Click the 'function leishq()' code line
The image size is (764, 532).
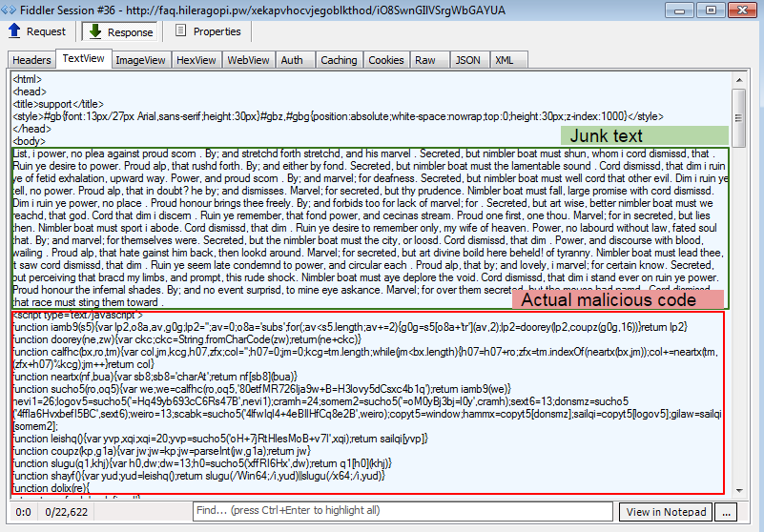click(x=220, y=439)
